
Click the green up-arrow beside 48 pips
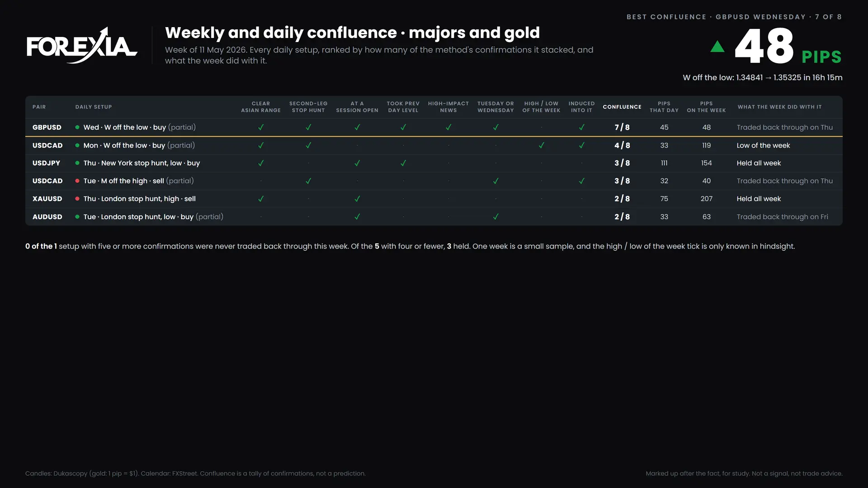coord(717,46)
